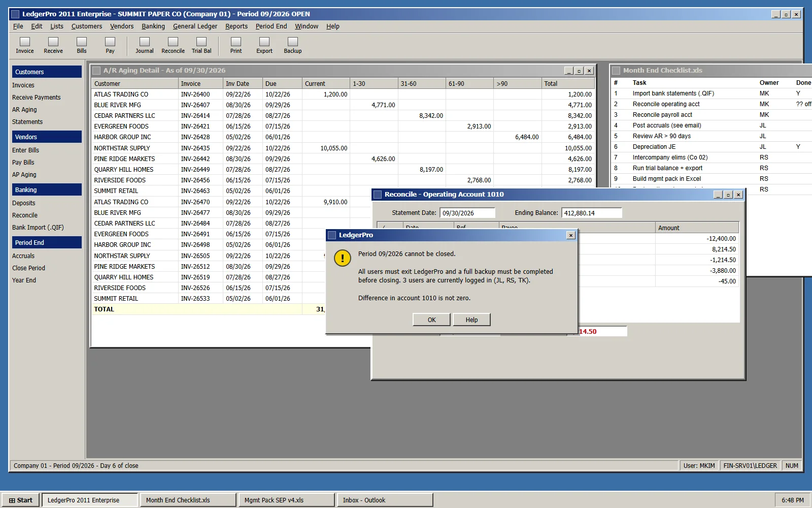812x508 pixels.
Task: Open Receive Payments in the sidebar
Action: pyautogui.click(x=37, y=98)
